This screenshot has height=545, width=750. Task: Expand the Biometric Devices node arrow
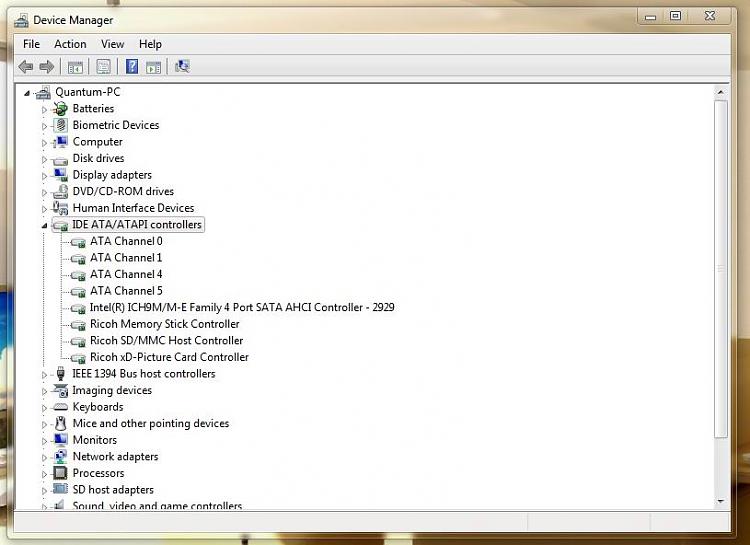point(44,126)
